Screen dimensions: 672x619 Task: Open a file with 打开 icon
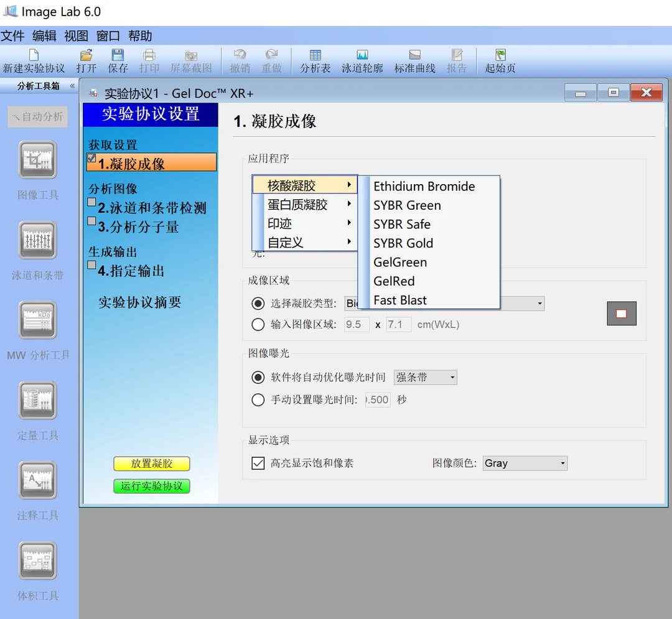point(86,55)
